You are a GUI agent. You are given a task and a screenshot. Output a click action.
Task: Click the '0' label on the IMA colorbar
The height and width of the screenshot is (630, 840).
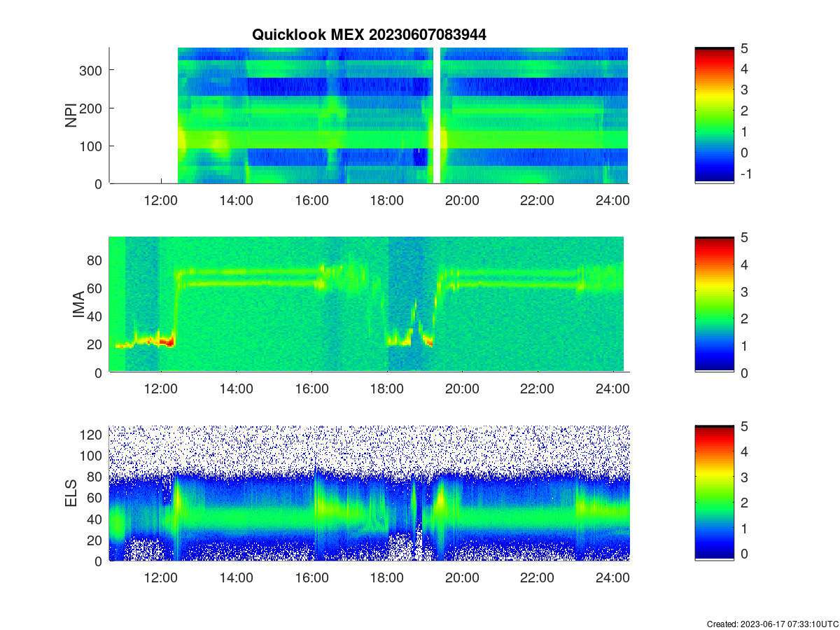tap(743, 372)
